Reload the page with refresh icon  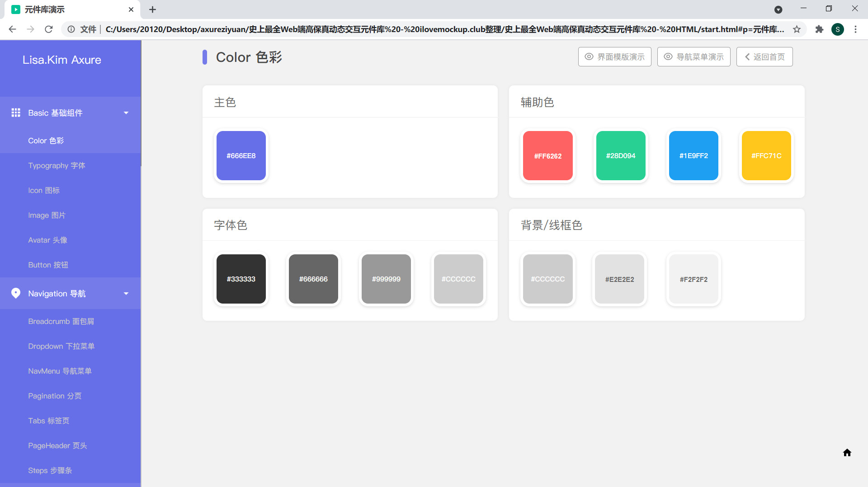click(49, 29)
